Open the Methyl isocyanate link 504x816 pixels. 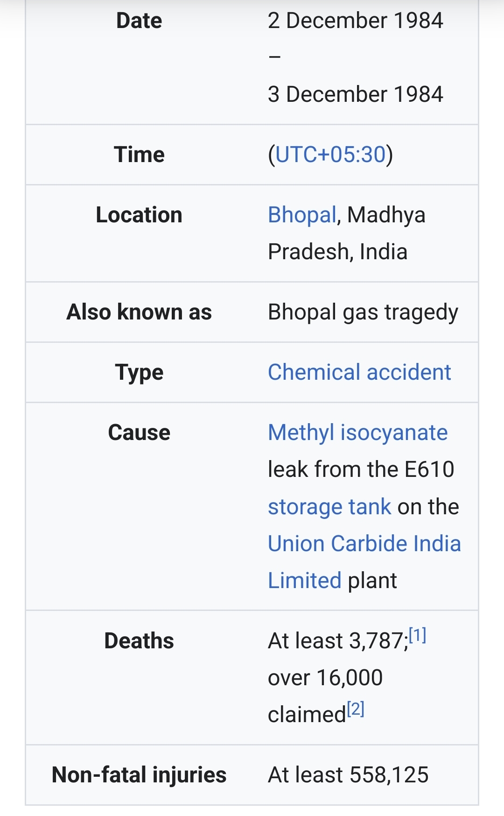click(x=358, y=433)
